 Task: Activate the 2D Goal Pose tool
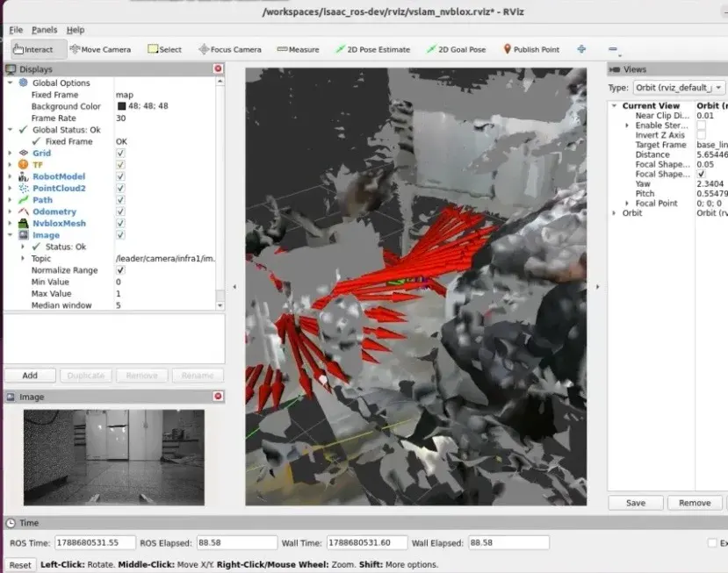456,49
